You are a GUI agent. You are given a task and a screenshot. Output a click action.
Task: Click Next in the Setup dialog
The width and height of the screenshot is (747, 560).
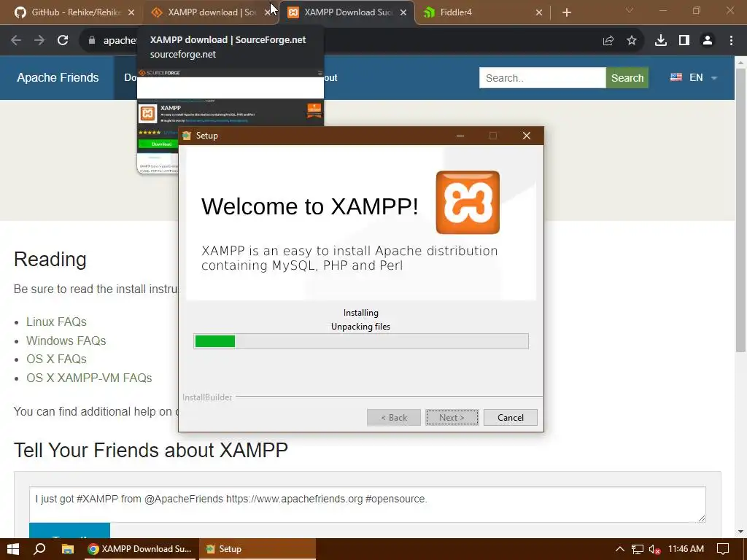[x=452, y=418]
